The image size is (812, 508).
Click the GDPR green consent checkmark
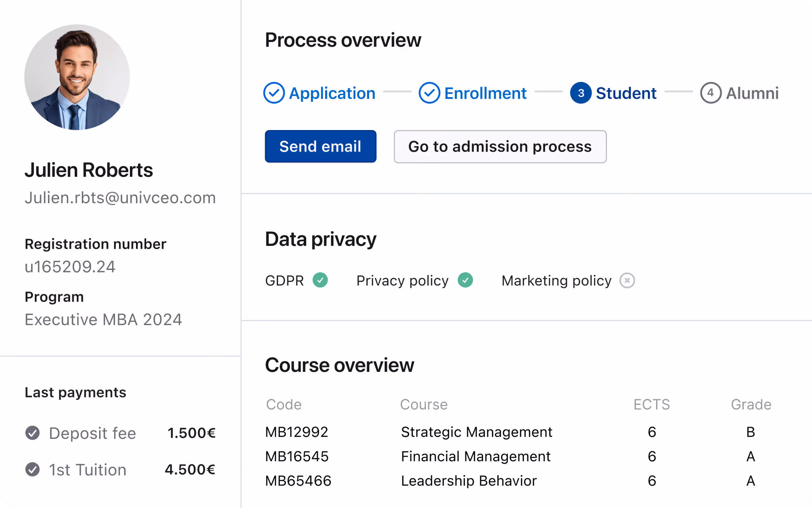tap(321, 280)
